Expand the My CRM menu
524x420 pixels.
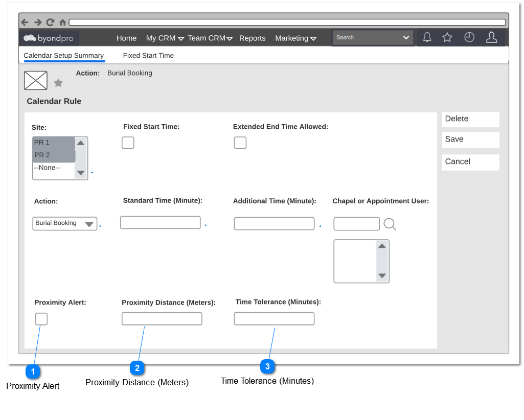(165, 38)
